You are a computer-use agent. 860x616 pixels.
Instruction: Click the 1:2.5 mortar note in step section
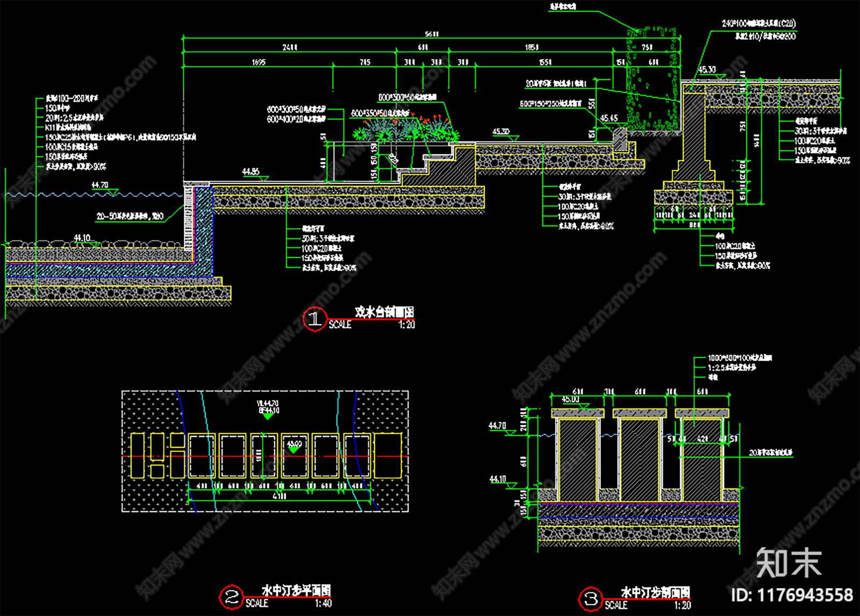(x=732, y=368)
